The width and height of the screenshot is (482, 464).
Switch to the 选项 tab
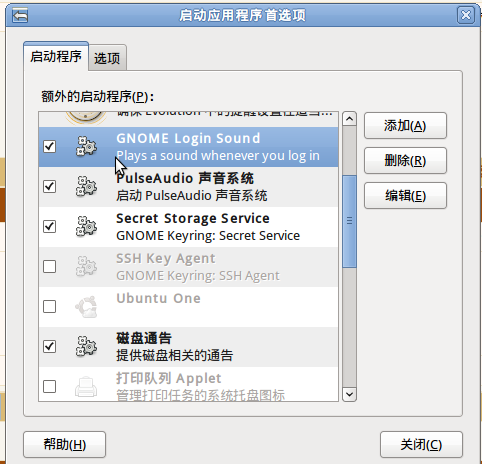[107, 58]
